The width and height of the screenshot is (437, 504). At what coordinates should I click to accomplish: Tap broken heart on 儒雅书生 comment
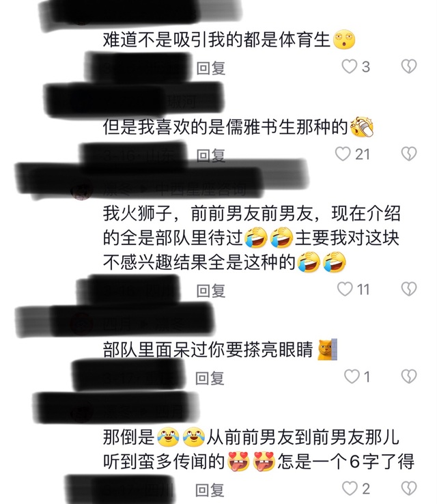pos(409,154)
